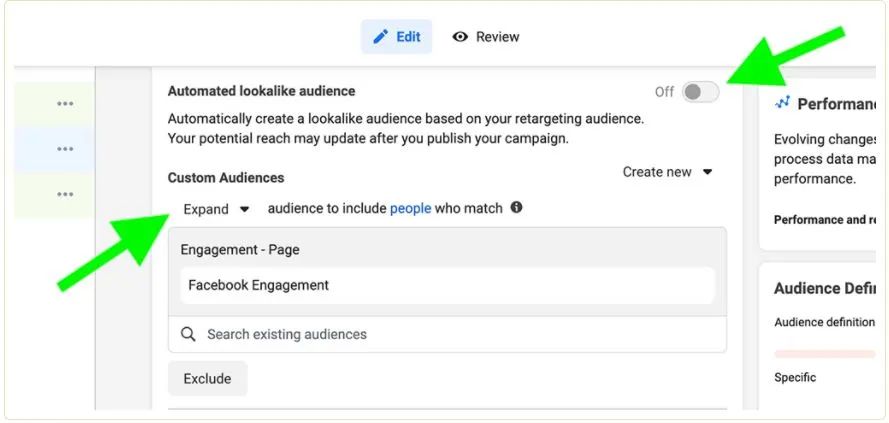Click the Exclude button
The image size is (889, 423).
(207, 379)
